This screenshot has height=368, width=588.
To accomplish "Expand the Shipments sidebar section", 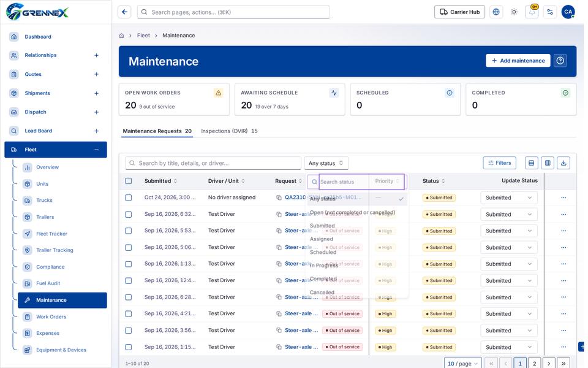I will point(96,93).
